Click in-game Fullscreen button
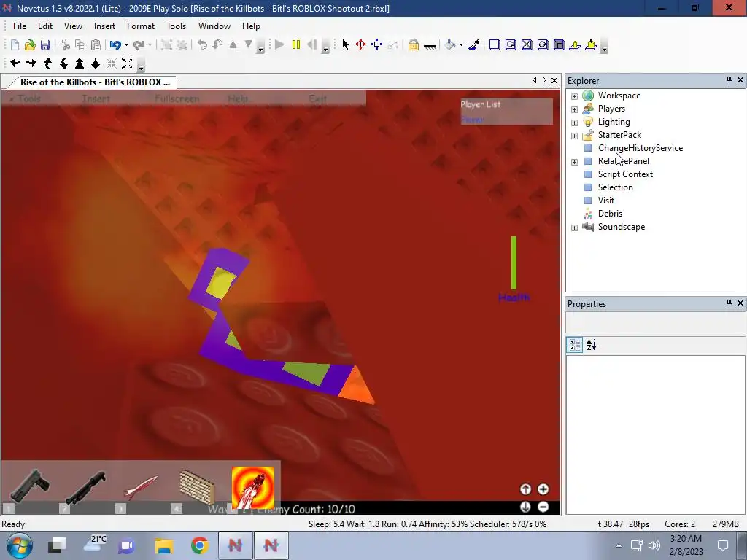The width and height of the screenshot is (747, 560). 177,98
